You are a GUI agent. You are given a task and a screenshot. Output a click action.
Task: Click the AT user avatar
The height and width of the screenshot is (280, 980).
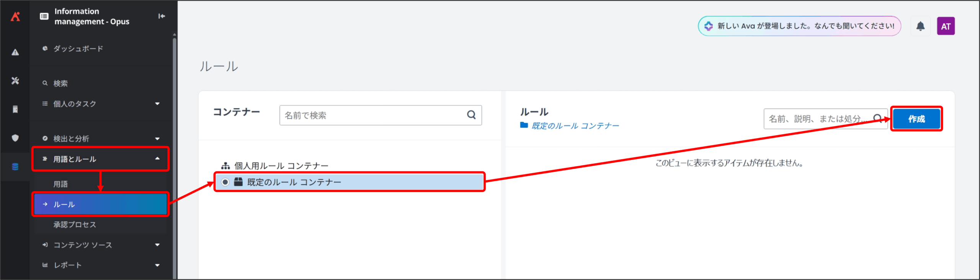coord(946,26)
